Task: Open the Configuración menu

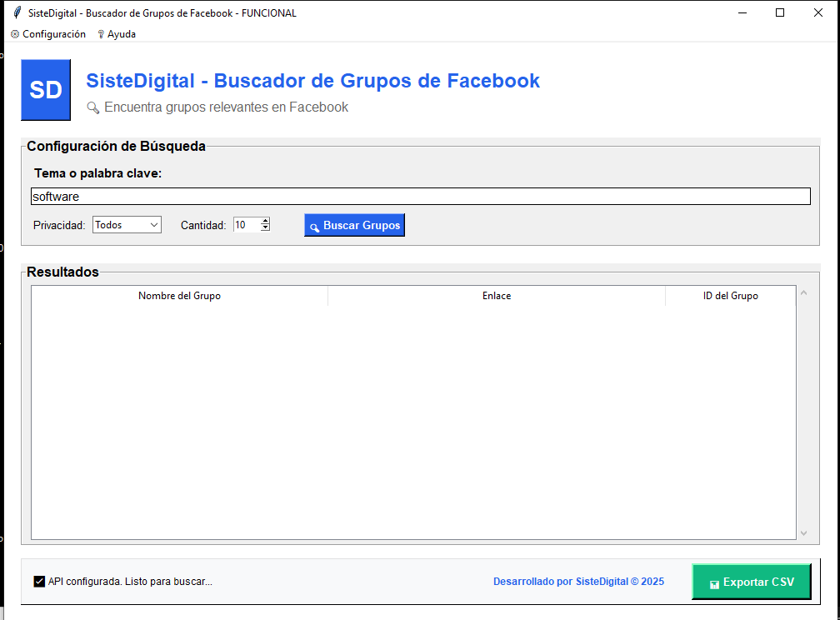Action: [48, 34]
